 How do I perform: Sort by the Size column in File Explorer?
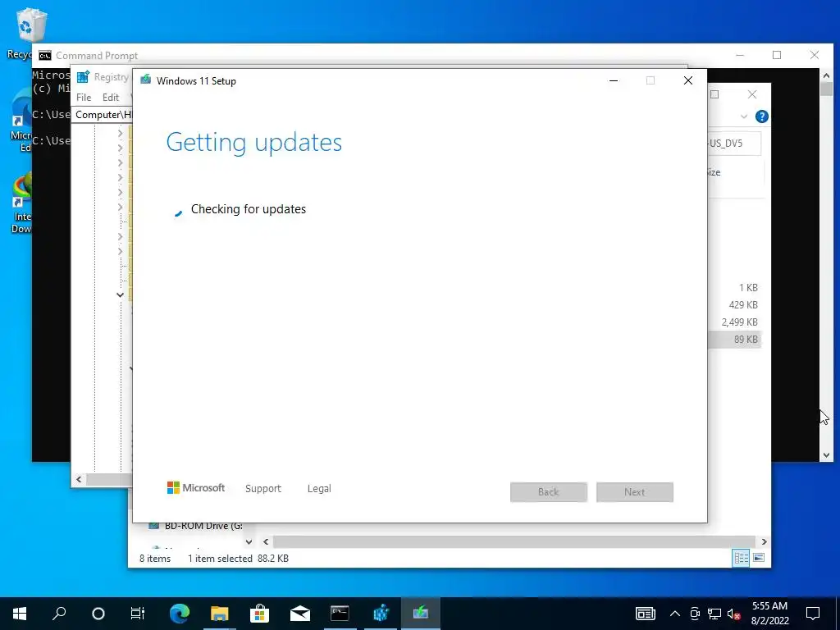pyautogui.click(x=714, y=172)
